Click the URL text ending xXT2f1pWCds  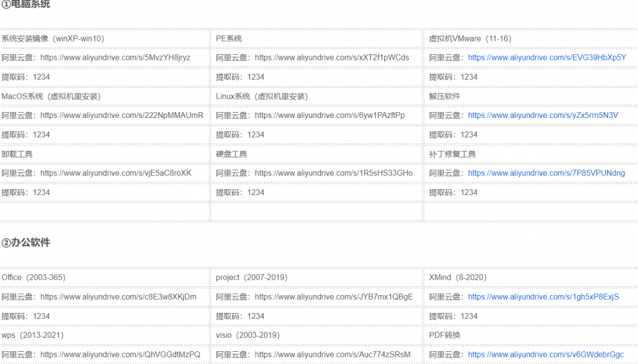point(332,58)
